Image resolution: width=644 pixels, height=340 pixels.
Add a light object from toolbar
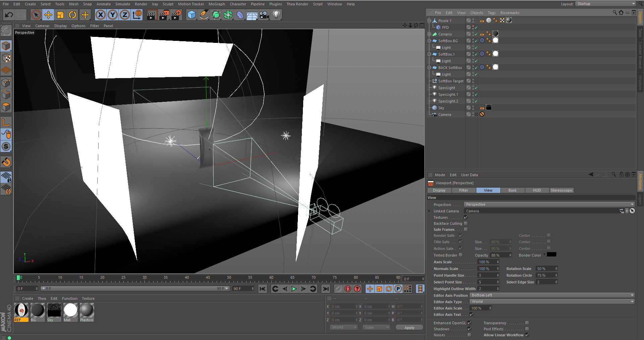(x=276, y=15)
